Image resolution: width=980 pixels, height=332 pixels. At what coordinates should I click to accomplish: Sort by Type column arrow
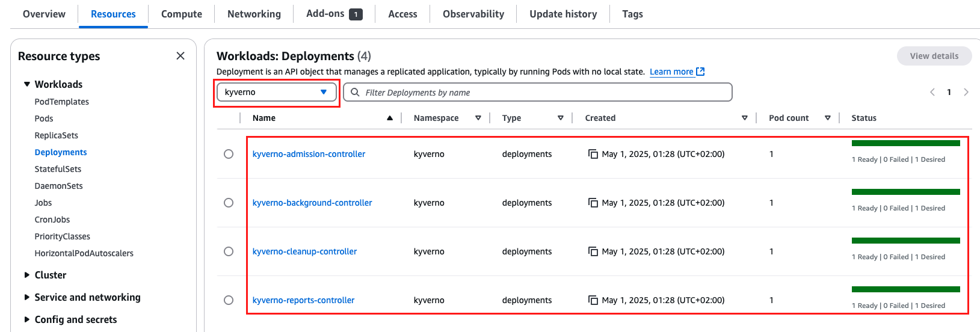point(561,118)
